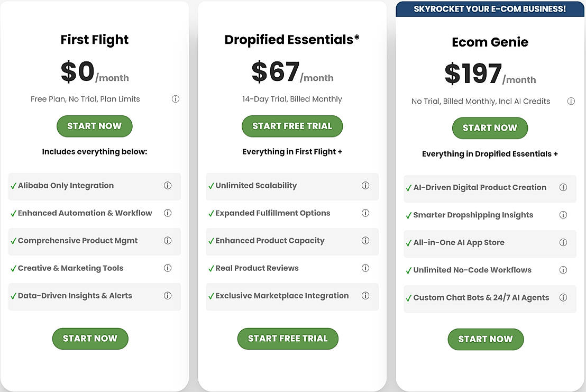Image resolution: width=586 pixels, height=392 pixels.
Task: Click info icon next to Free Plan limits
Action: [x=176, y=99]
